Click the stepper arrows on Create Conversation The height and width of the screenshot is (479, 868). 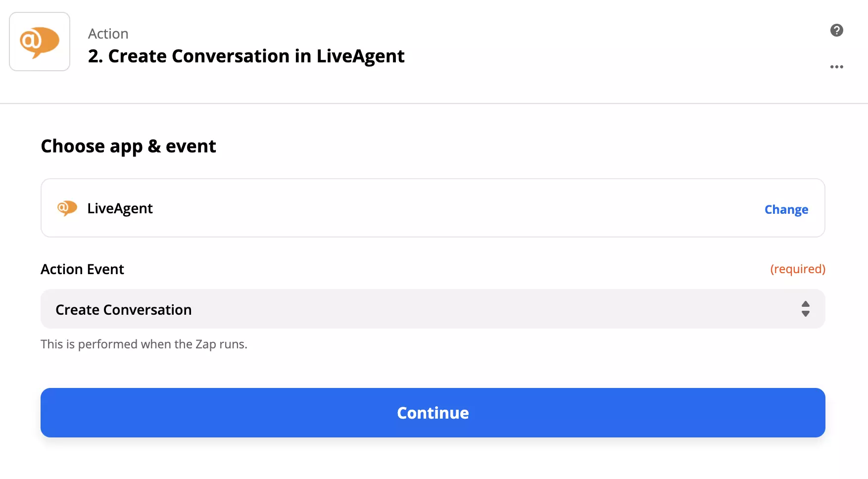tap(806, 309)
